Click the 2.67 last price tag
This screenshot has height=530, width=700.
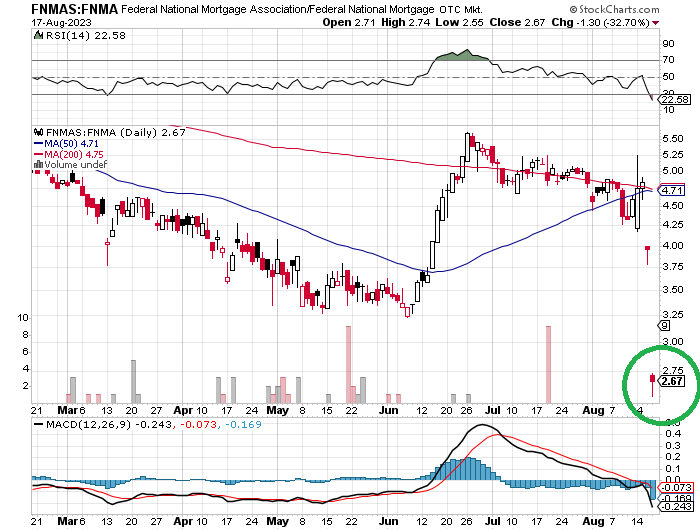(x=671, y=381)
